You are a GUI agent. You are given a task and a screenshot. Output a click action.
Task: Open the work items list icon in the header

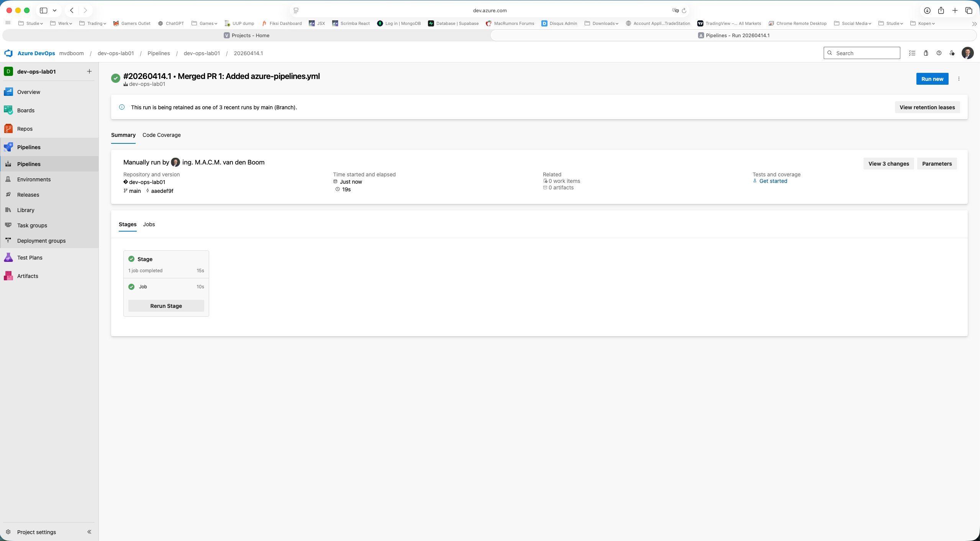click(912, 53)
